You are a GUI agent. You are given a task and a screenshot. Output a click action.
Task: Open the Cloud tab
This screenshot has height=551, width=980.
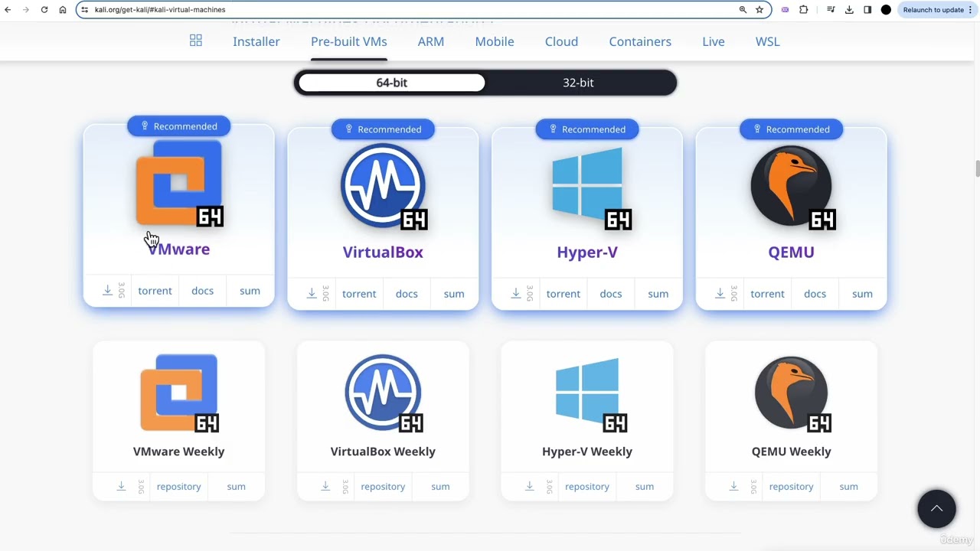tap(561, 41)
